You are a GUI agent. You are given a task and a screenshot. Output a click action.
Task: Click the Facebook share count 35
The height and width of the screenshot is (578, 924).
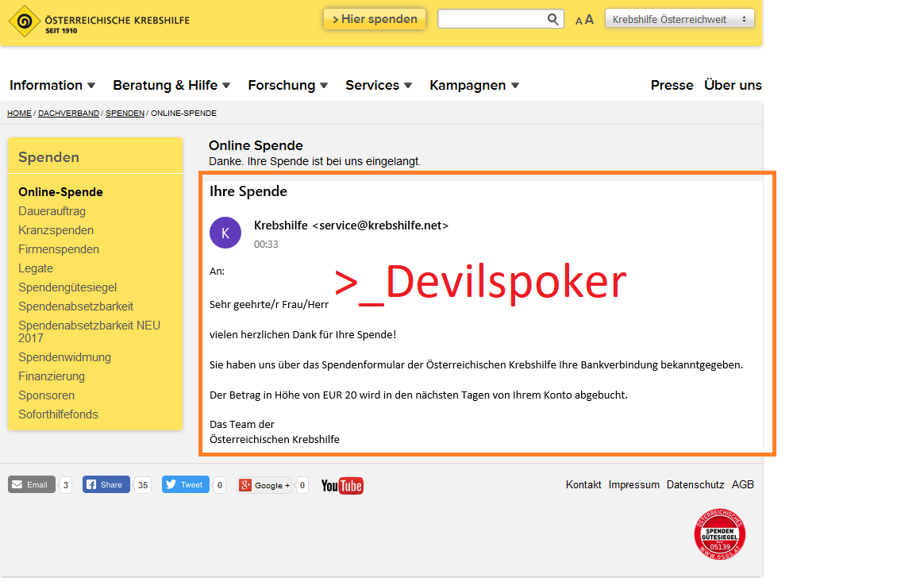[143, 485]
